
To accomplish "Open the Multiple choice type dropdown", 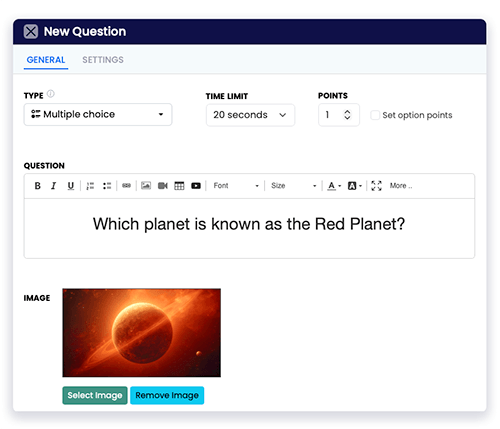I will coord(98,114).
